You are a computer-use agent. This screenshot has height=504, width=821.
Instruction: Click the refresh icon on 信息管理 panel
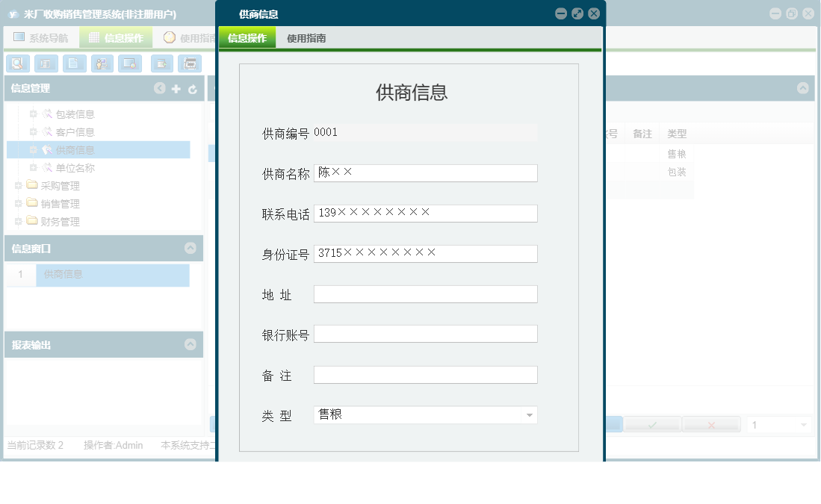[x=193, y=88]
